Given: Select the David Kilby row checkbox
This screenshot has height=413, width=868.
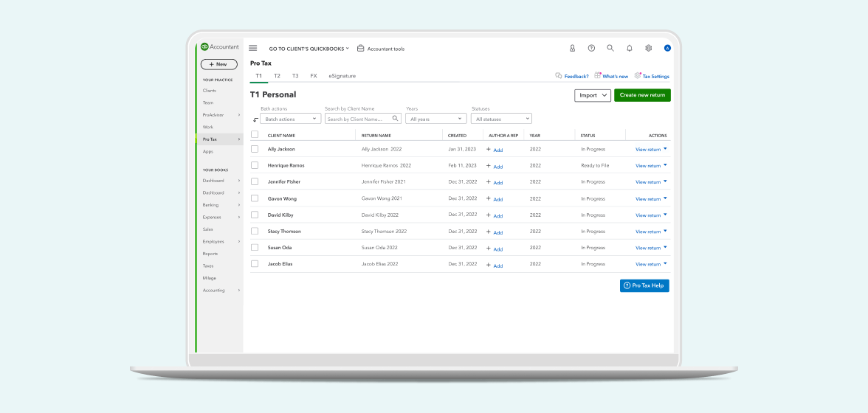Looking at the screenshot, I should coord(255,215).
